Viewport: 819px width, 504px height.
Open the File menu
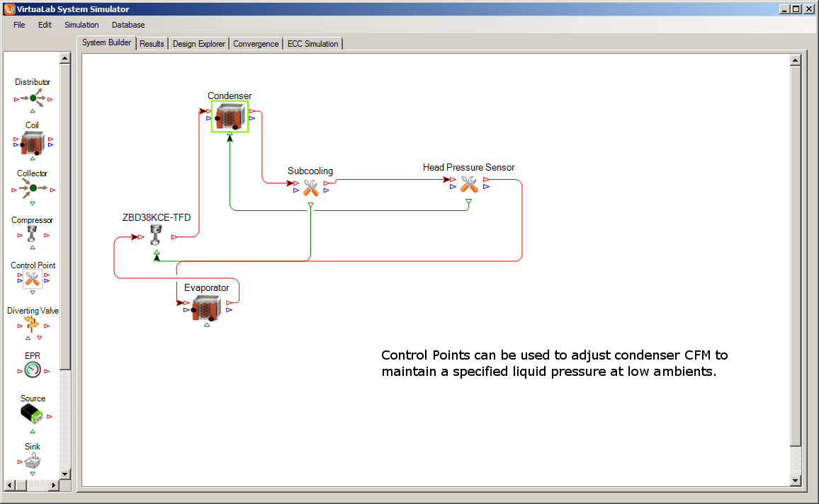pyautogui.click(x=19, y=25)
